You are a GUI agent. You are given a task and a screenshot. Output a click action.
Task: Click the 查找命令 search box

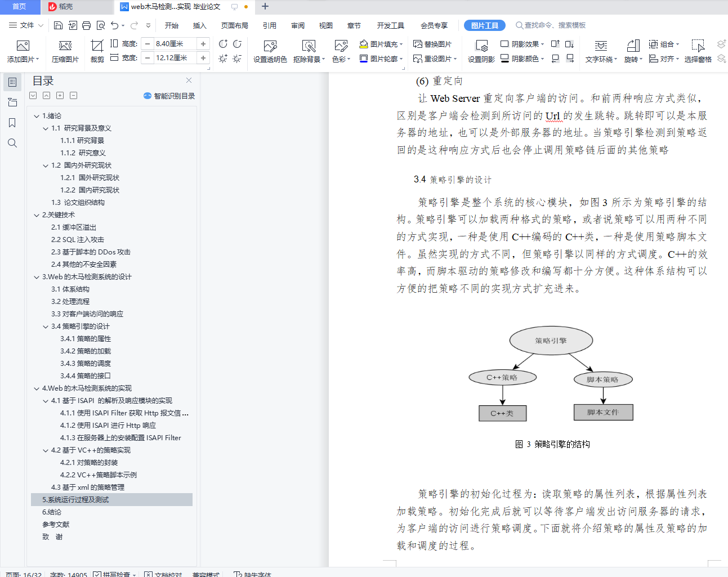coord(552,25)
